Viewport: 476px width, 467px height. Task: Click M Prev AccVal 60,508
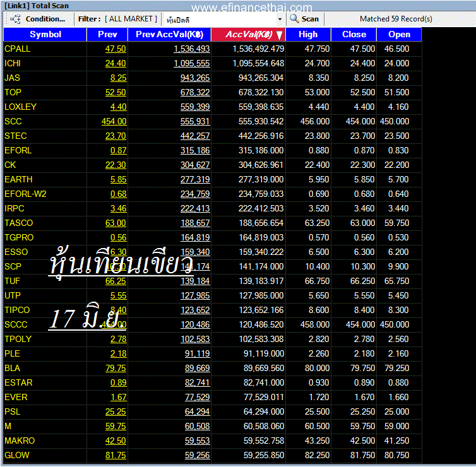(x=198, y=427)
